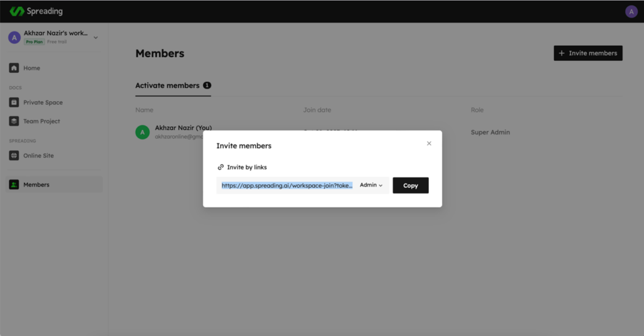Expand the workspace switcher chevron
The image size is (644, 336).
point(96,38)
